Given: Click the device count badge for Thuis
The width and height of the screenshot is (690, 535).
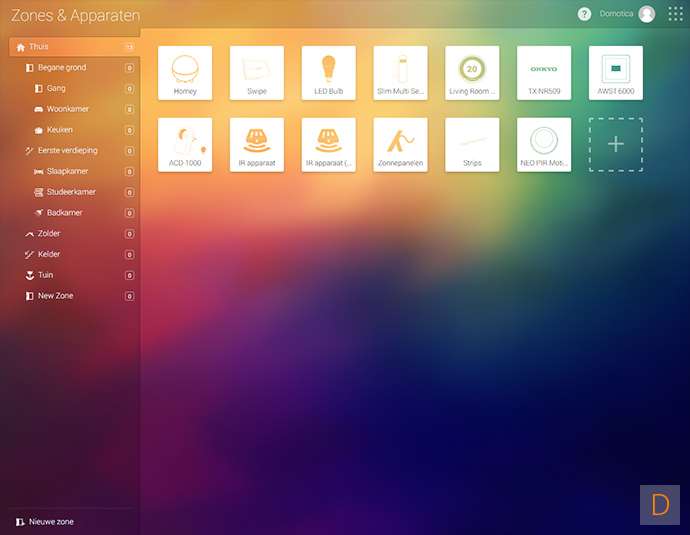Looking at the screenshot, I should [129, 47].
